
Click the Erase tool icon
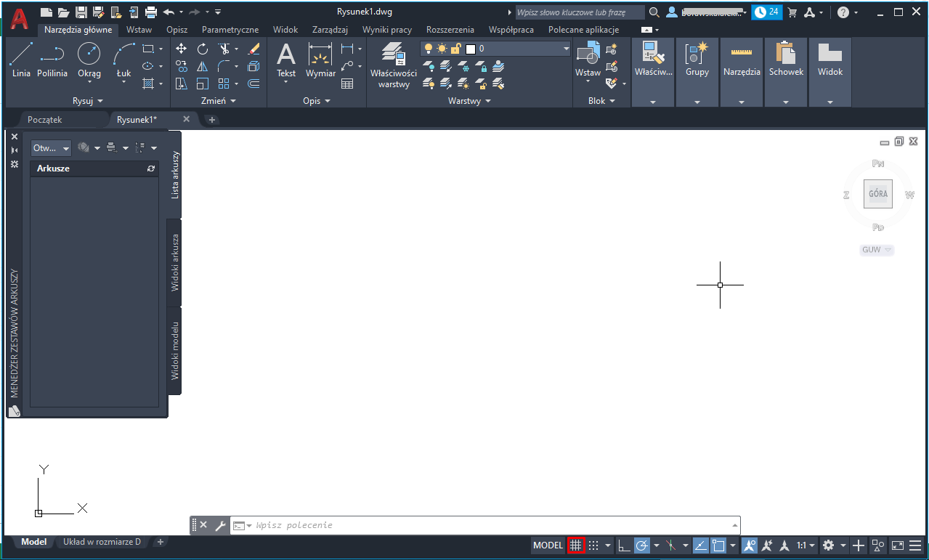click(253, 49)
